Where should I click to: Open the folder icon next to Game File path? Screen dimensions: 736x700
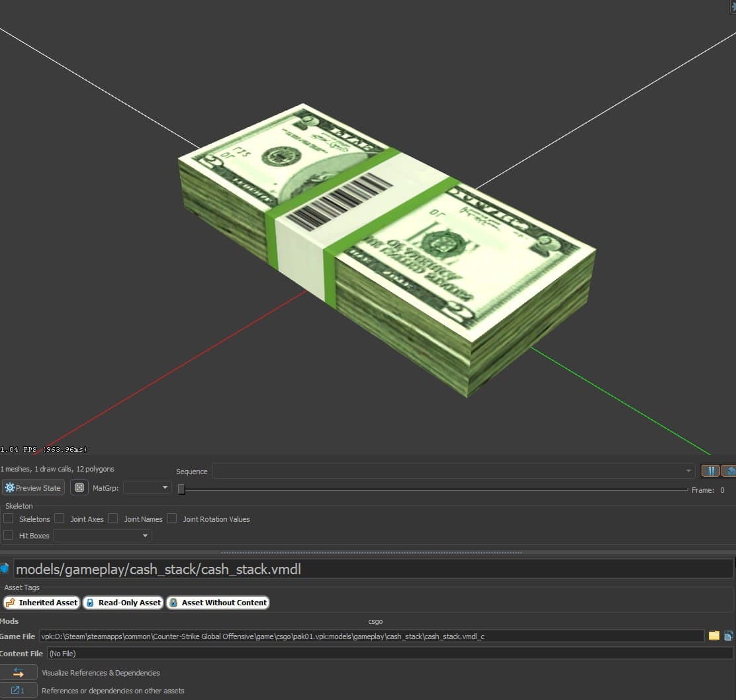[x=713, y=636]
